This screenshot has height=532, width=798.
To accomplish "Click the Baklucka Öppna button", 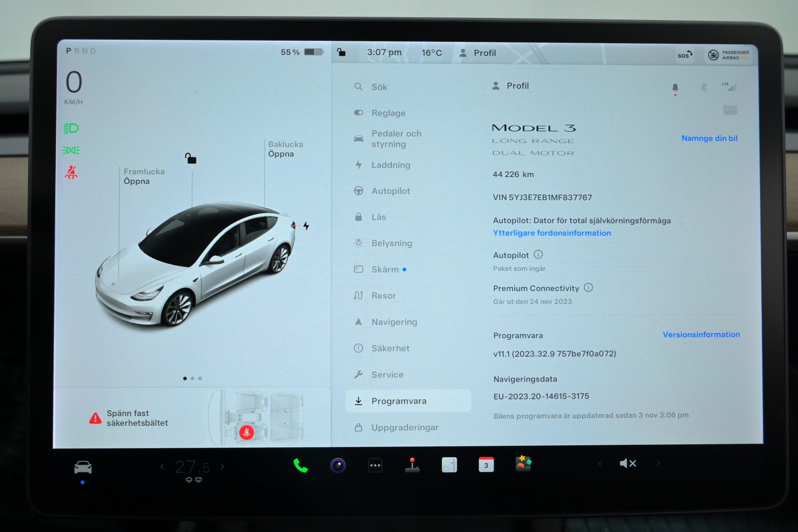I will tap(285, 149).
